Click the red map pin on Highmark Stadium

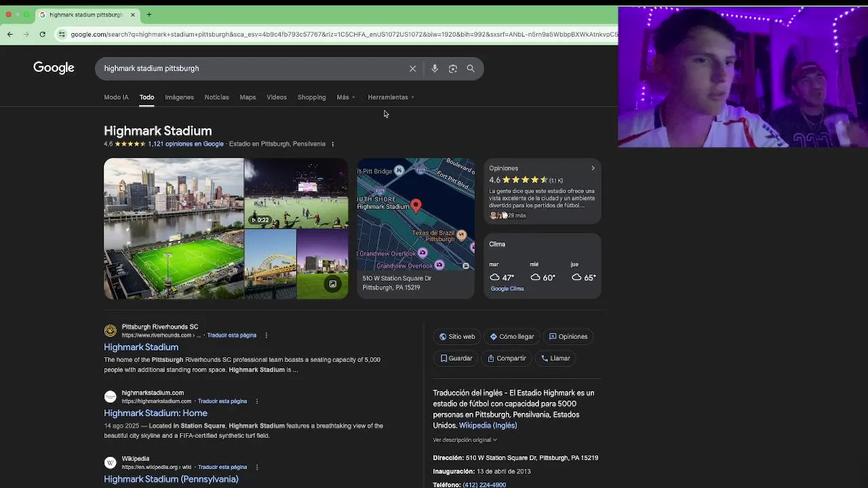point(416,205)
